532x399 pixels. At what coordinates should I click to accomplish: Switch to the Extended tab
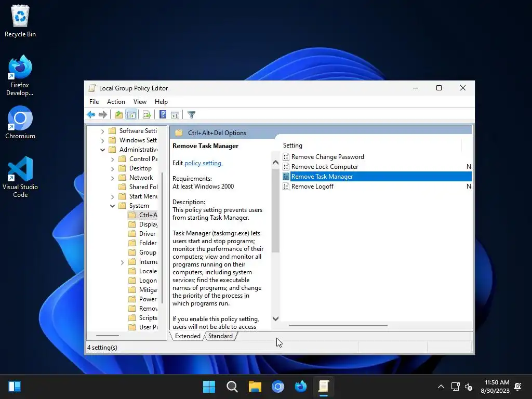coord(187,336)
